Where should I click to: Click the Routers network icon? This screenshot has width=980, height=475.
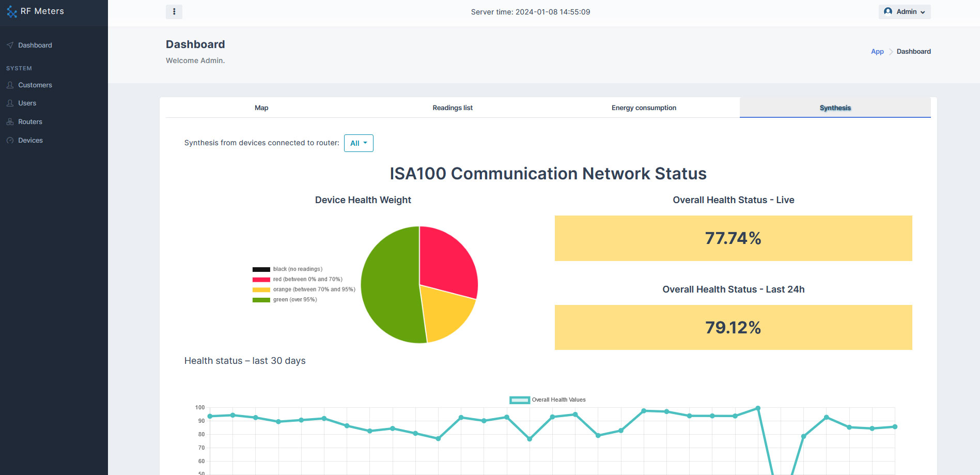pyautogui.click(x=10, y=122)
